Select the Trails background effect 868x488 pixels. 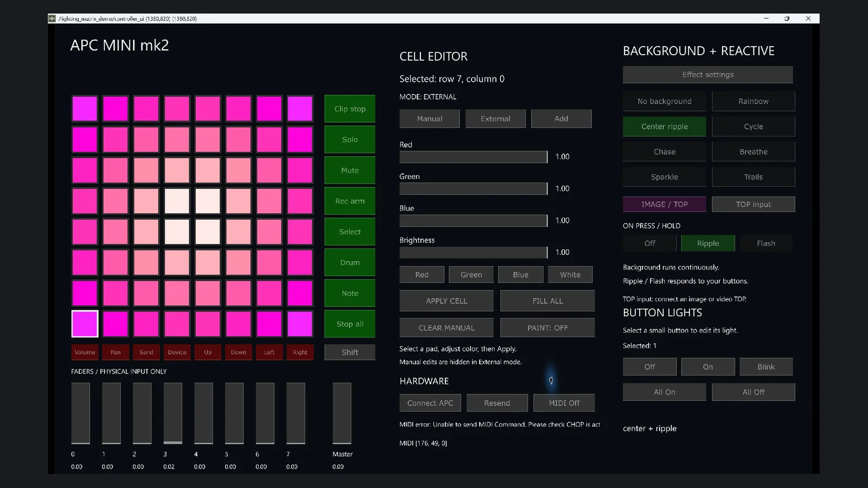754,177
